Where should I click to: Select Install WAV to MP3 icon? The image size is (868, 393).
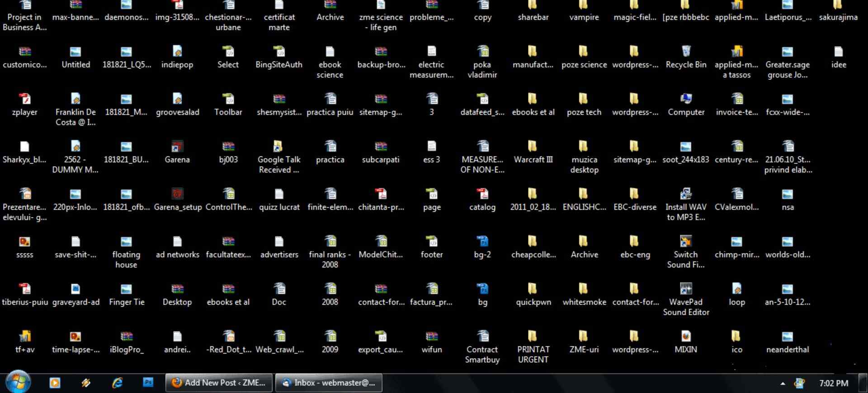[686, 204]
